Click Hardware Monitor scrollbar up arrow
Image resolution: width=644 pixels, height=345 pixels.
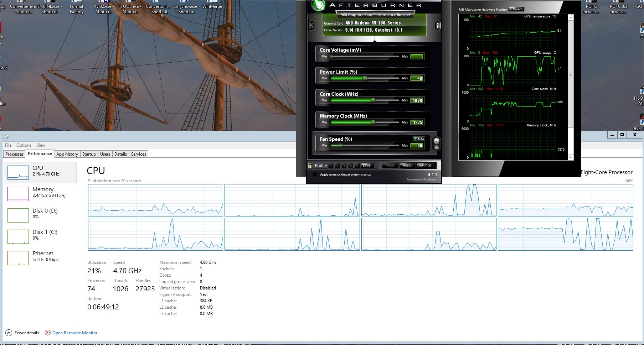click(x=571, y=17)
